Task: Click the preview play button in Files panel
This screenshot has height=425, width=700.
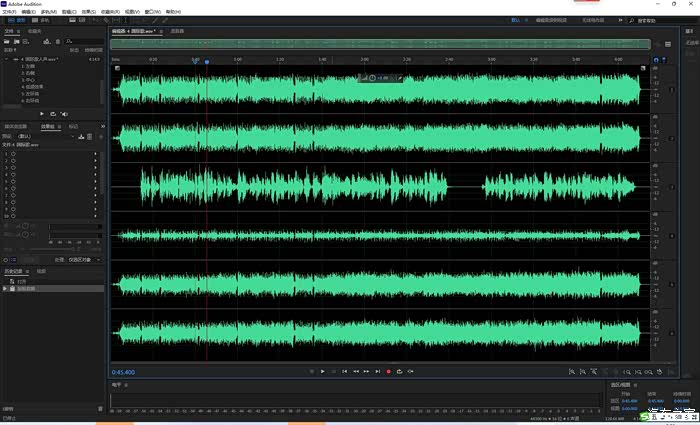Action: (42, 114)
